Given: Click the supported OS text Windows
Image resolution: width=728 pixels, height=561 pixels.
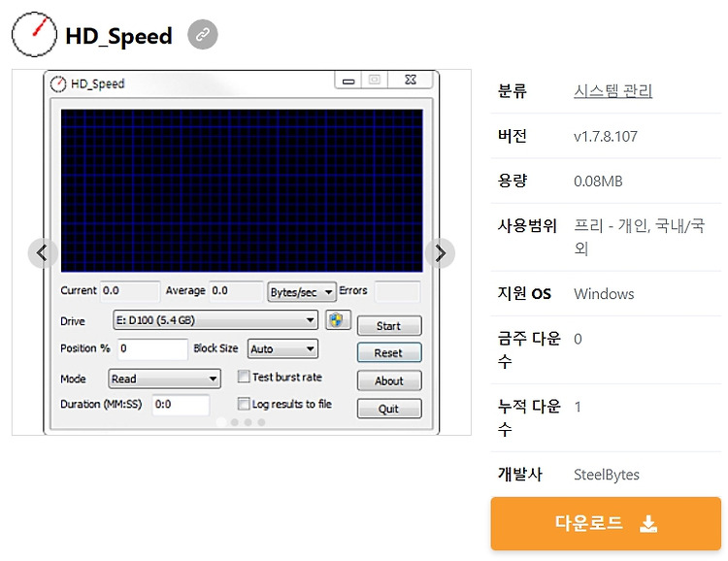Looking at the screenshot, I should [604, 294].
